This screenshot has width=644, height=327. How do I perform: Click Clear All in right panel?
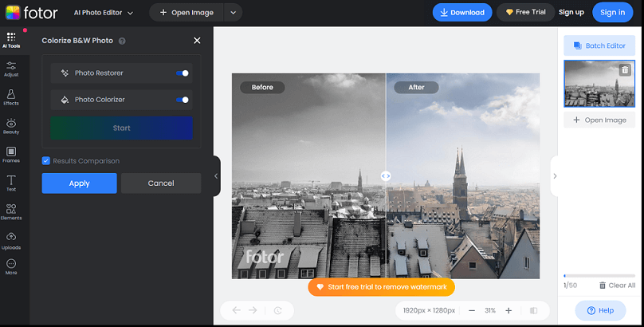pos(618,285)
